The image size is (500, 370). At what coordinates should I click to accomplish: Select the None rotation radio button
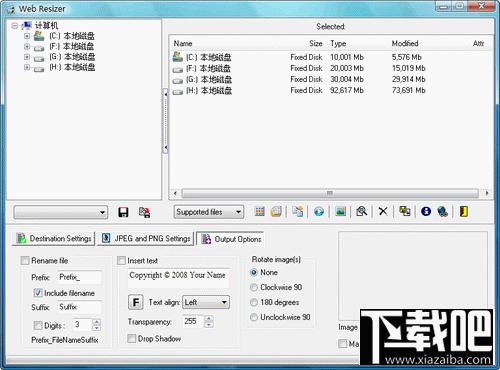[254, 272]
